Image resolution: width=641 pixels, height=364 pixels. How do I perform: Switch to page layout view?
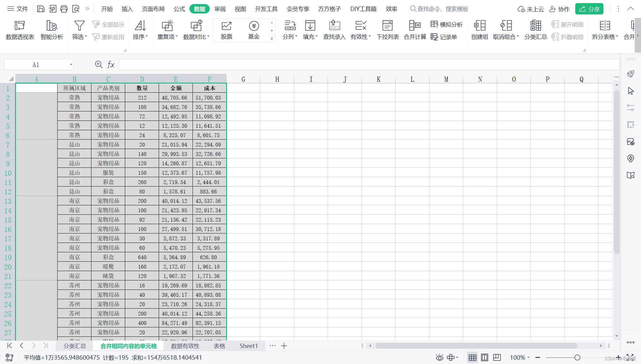point(485,357)
